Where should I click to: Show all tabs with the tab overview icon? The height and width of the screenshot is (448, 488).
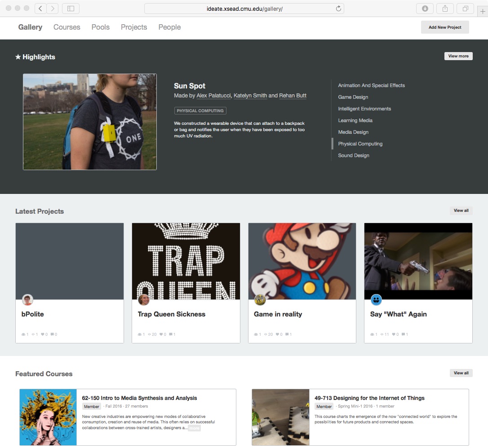click(x=465, y=9)
